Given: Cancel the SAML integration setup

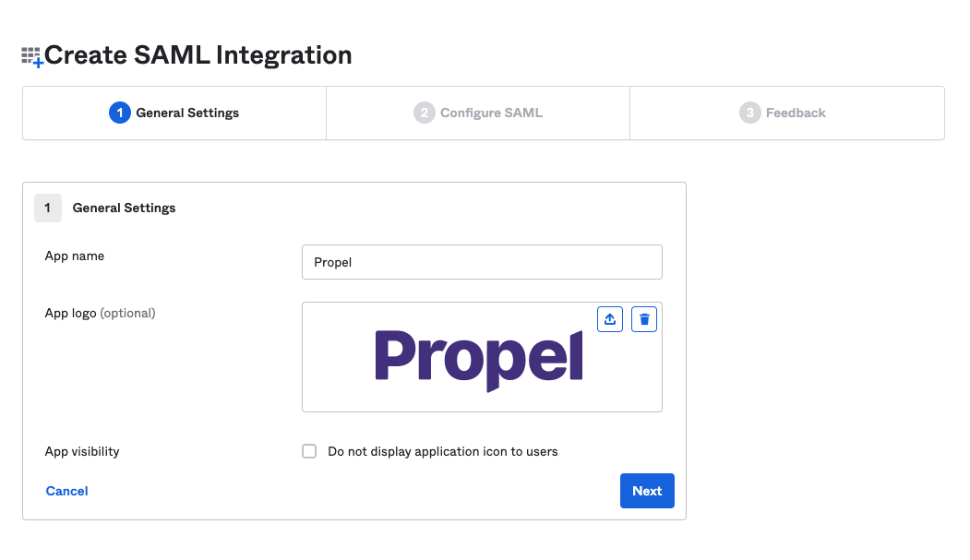Looking at the screenshot, I should [x=66, y=490].
